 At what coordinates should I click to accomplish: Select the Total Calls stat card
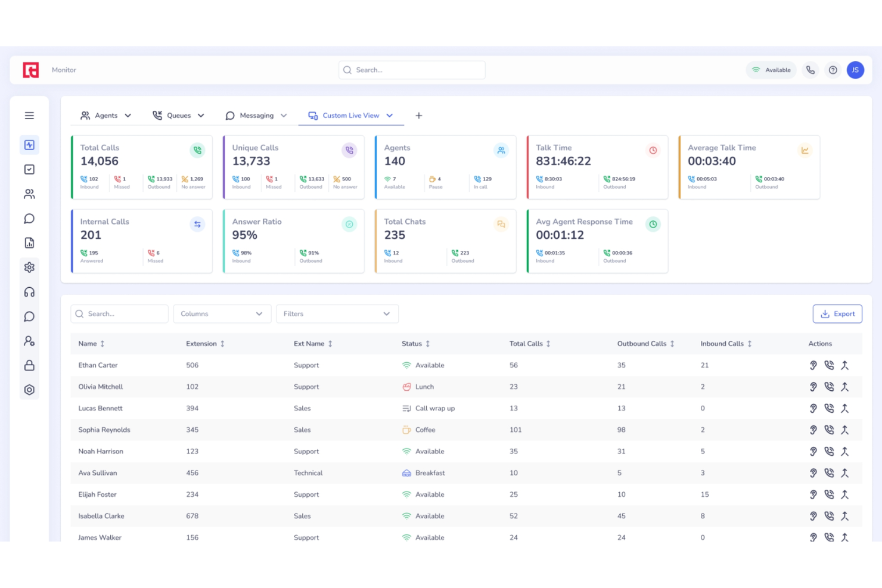[x=142, y=167]
